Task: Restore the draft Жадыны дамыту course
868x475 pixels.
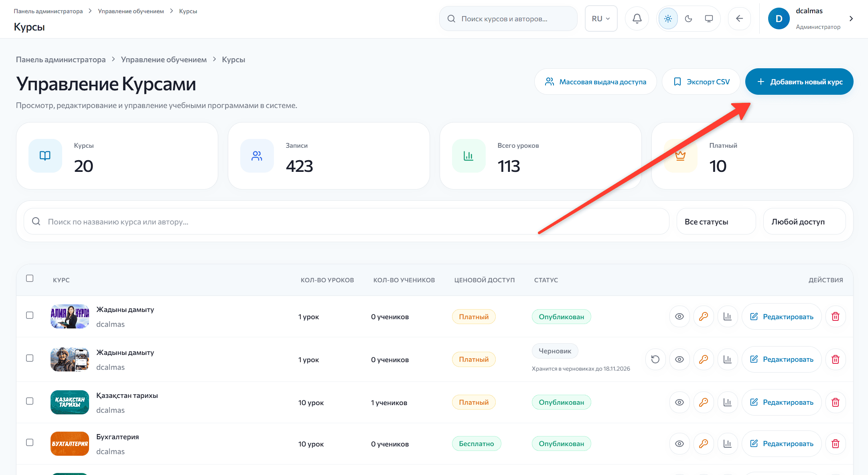Action: (x=655, y=359)
